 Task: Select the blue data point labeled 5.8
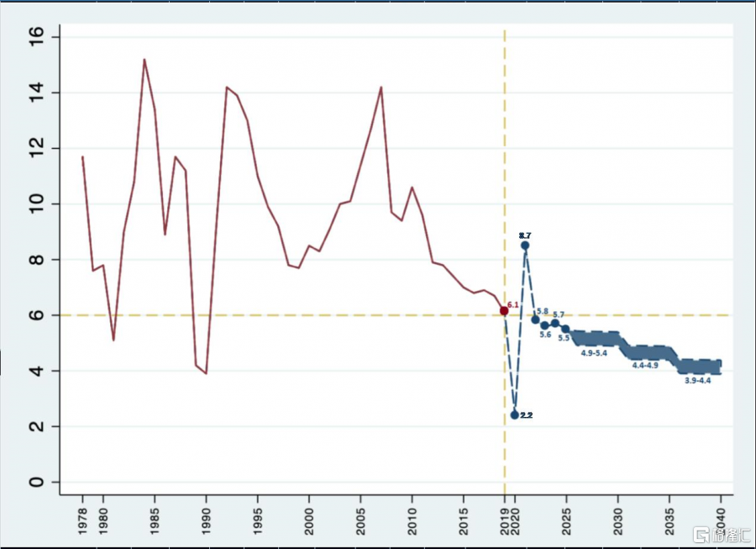535,319
